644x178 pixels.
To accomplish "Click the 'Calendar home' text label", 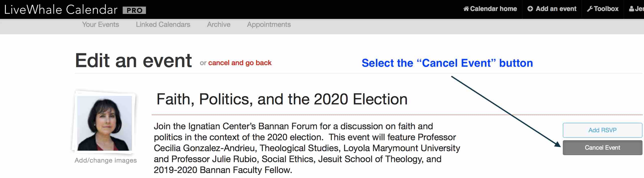I will point(493,9).
